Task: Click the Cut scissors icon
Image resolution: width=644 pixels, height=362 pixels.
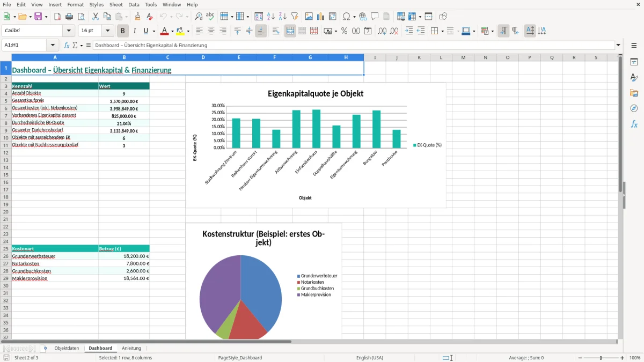Action: (x=96, y=17)
